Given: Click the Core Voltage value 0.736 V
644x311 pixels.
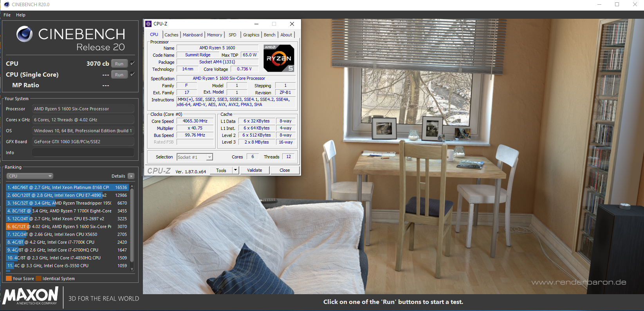Looking at the screenshot, I should click(x=244, y=69).
